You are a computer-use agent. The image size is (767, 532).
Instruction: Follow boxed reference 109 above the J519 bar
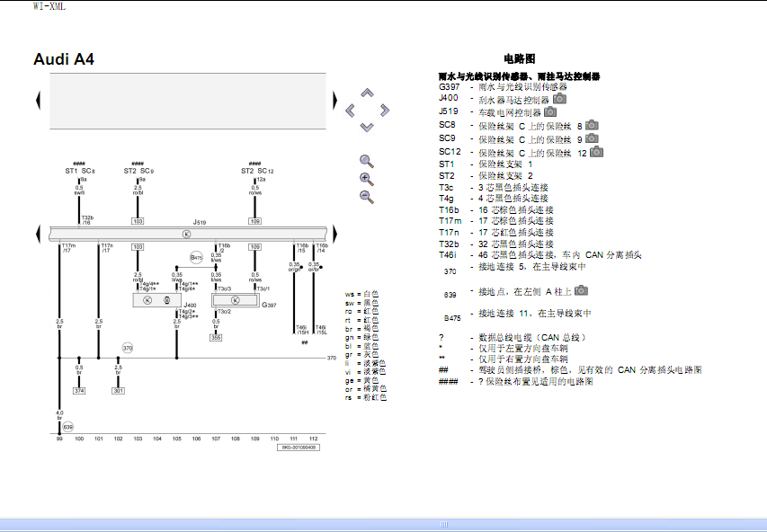pos(254,221)
